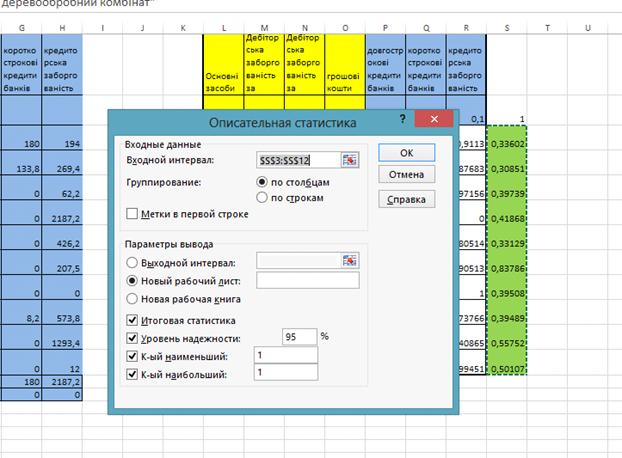Screen dimensions: 622x458
Task: Click cell with value 426,2
Action: (62, 238)
